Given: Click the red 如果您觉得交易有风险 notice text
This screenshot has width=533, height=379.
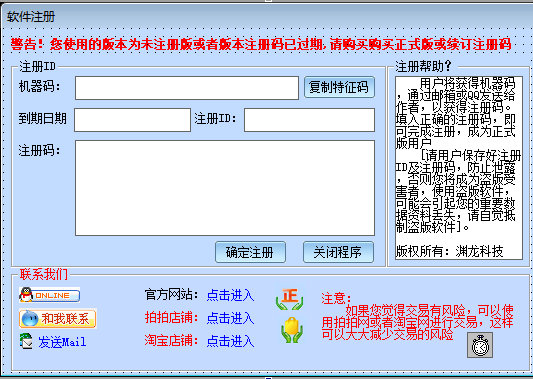Looking at the screenshot, I should tap(417, 322).
